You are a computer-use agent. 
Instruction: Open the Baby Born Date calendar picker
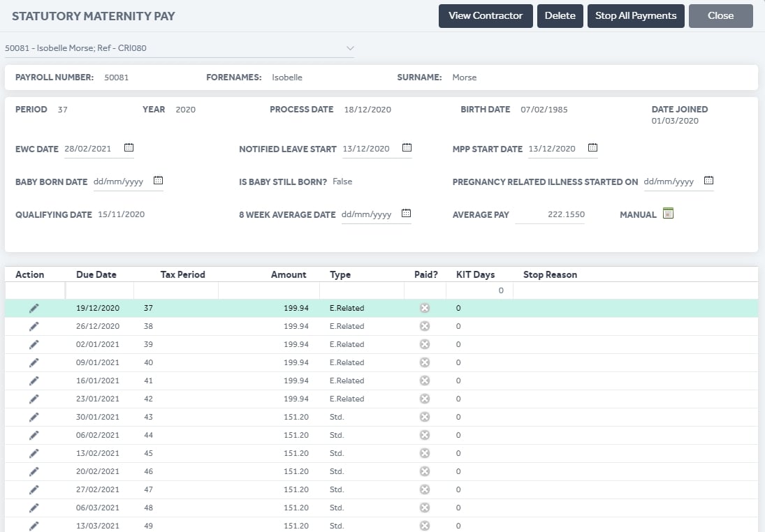[x=158, y=180]
